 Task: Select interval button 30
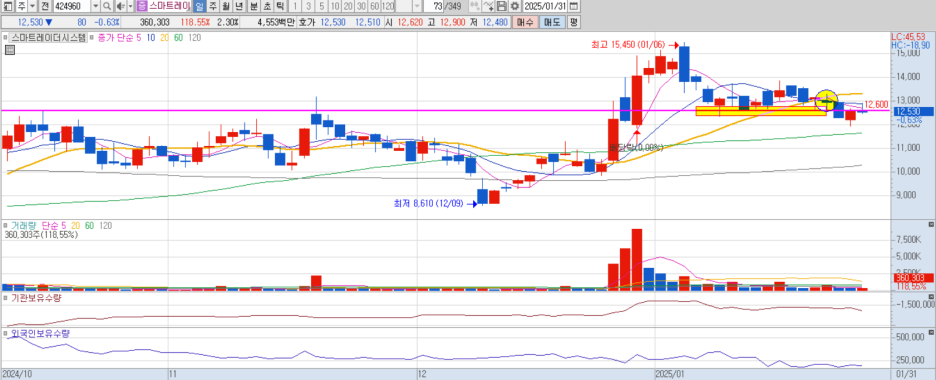(x=361, y=7)
